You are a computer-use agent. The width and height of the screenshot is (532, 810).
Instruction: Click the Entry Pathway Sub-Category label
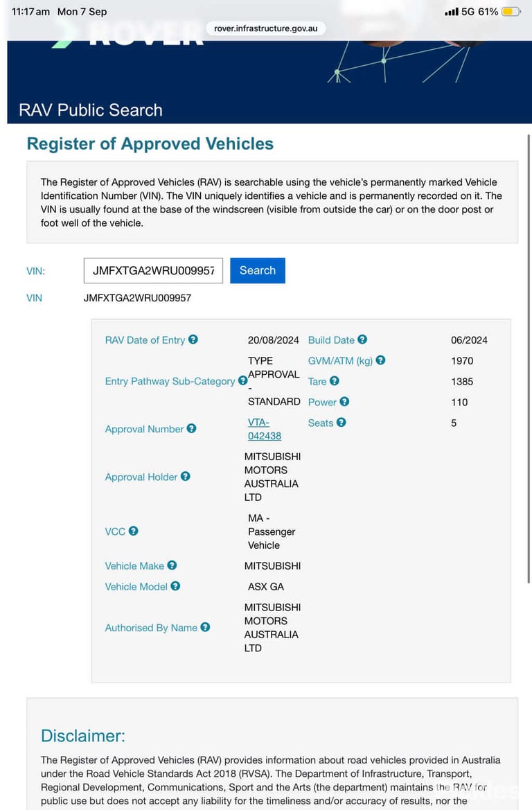click(170, 381)
